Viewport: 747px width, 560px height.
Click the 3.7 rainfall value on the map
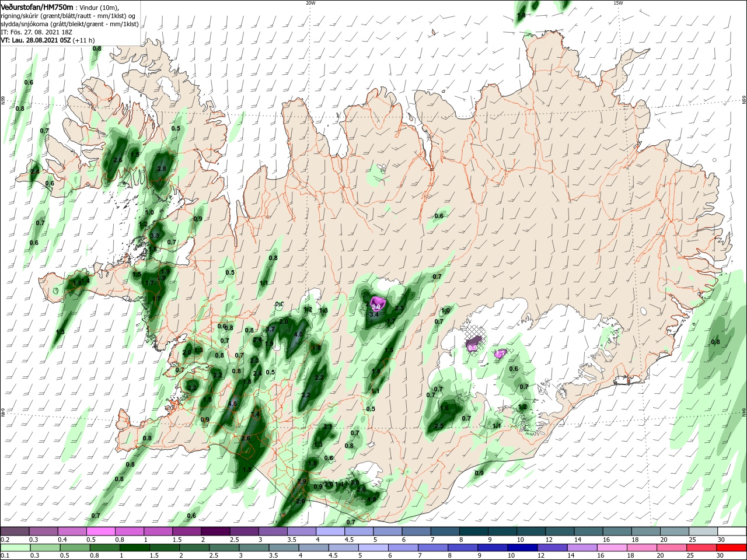click(x=270, y=329)
